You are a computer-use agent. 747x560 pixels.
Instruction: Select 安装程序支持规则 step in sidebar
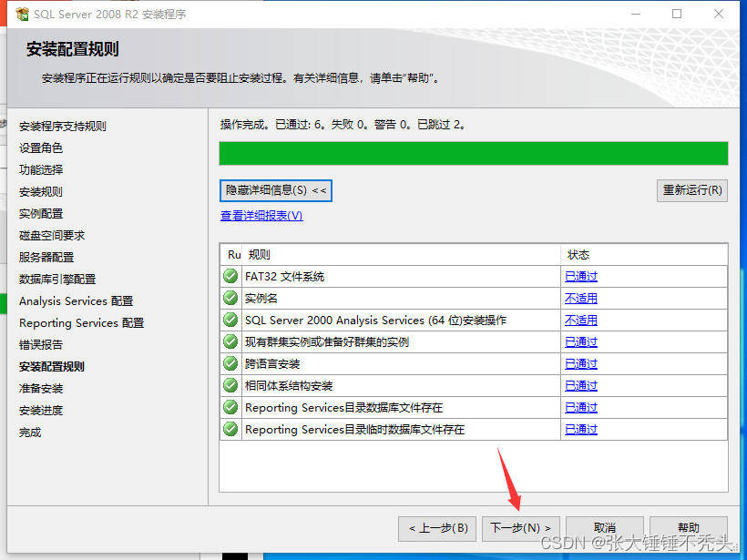63,127
